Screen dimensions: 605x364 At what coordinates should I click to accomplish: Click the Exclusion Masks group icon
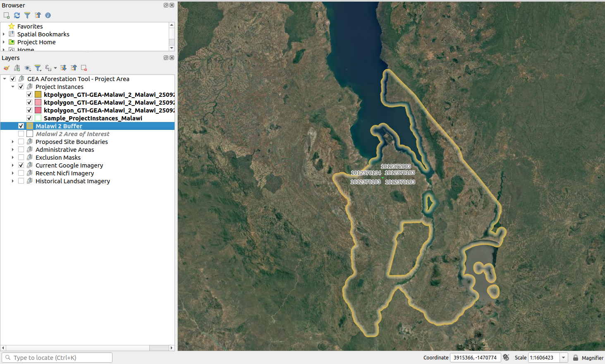tap(30, 157)
